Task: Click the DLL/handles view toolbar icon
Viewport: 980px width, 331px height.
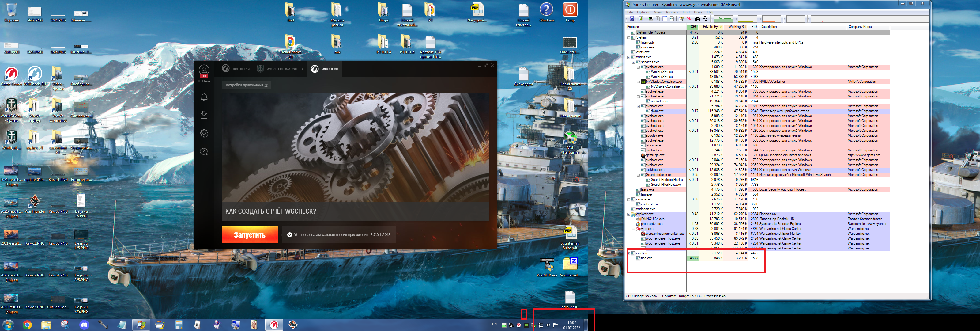Action: click(x=672, y=19)
